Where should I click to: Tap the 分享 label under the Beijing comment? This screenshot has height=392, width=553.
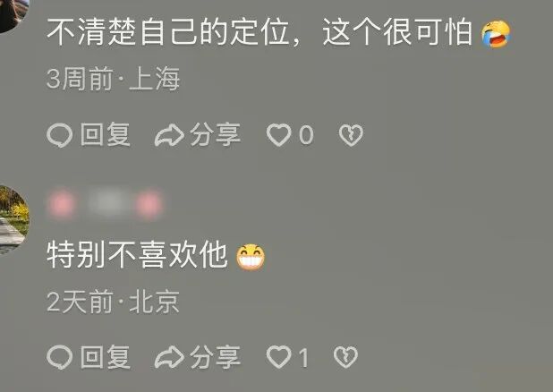coord(215,357)
